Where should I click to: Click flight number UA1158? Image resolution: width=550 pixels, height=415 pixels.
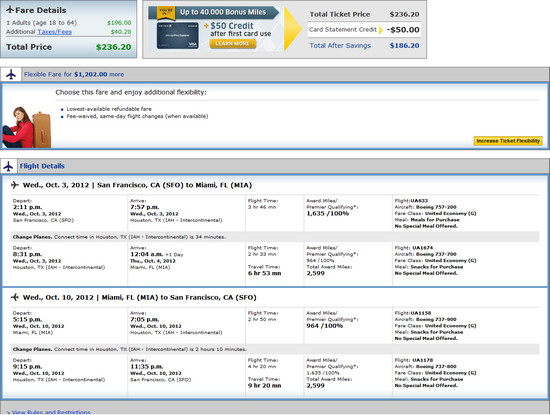pyautogui.click(x=421, y=313)
